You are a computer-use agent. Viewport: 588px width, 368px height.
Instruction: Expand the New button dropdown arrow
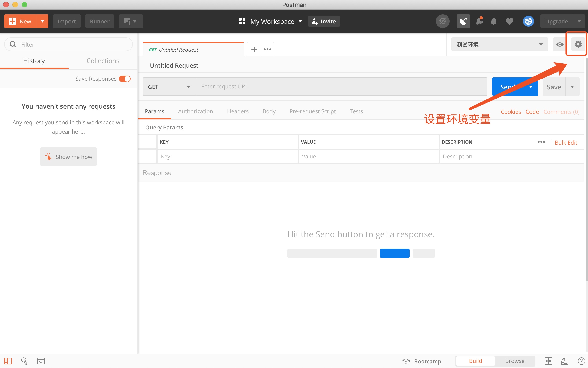(x=42, y=21)
